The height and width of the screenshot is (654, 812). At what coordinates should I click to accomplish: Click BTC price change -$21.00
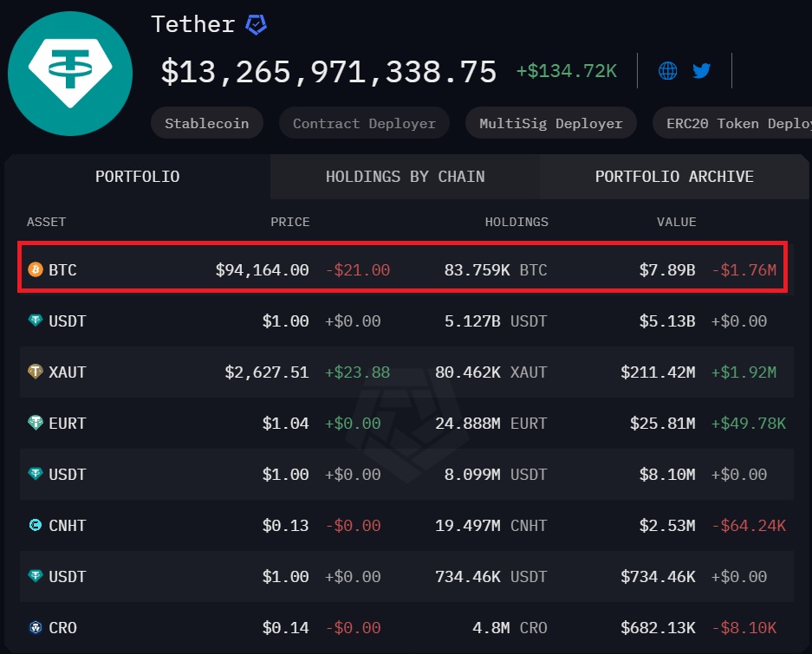(x=358, y=269)
